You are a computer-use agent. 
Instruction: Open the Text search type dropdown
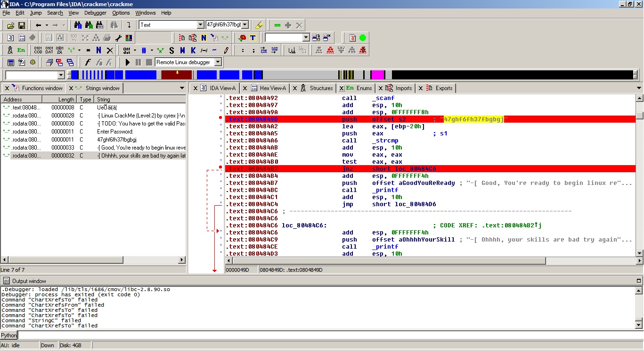[x=200, y=25]
